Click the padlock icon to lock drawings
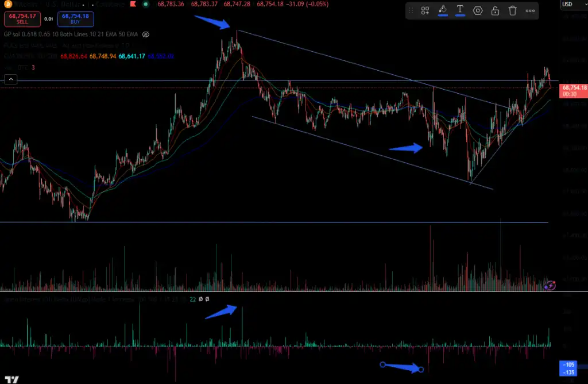 495,10
